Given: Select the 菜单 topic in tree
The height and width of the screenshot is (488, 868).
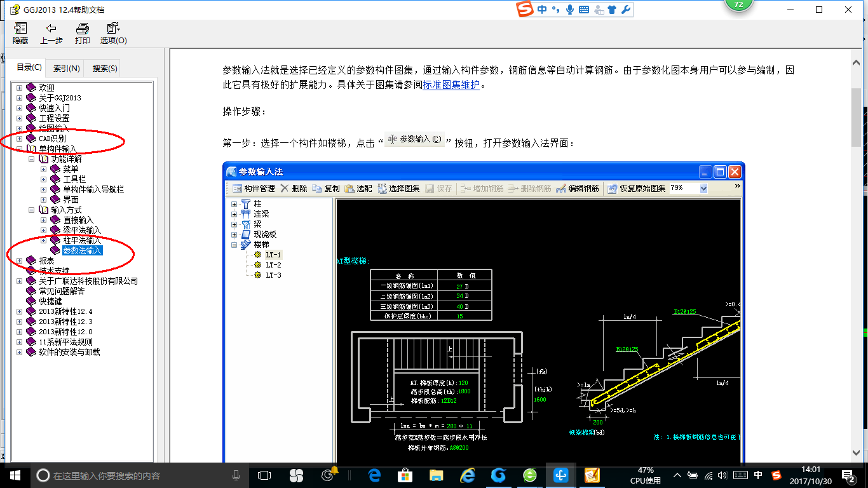Looking at the screenshot, I should pyautogui.click(x=71, y=169).
